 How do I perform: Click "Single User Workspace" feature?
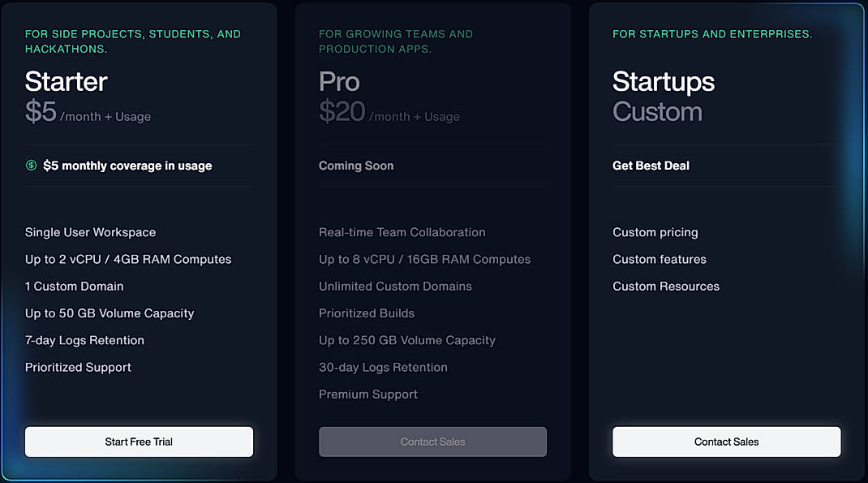click(x=90, y=232)
